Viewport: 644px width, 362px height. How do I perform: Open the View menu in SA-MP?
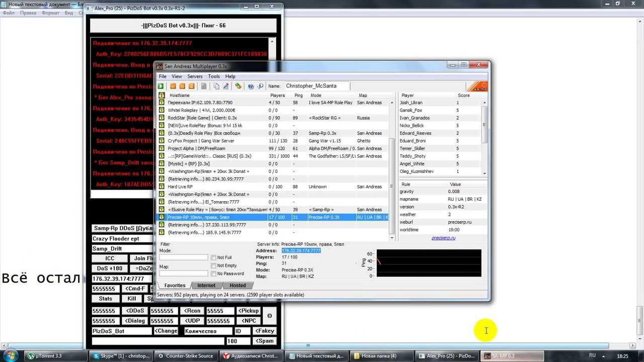pos(177,76)
